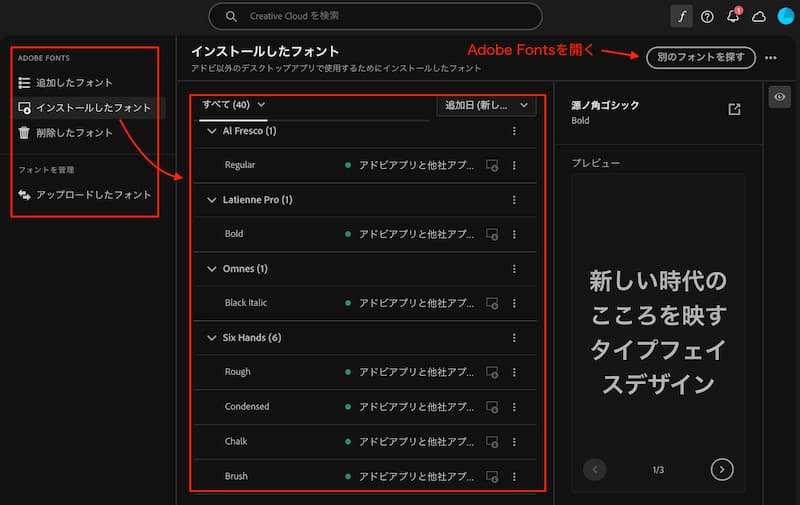Open notifications bell icon
Screen dimensions: 800x505
(734, 16)
